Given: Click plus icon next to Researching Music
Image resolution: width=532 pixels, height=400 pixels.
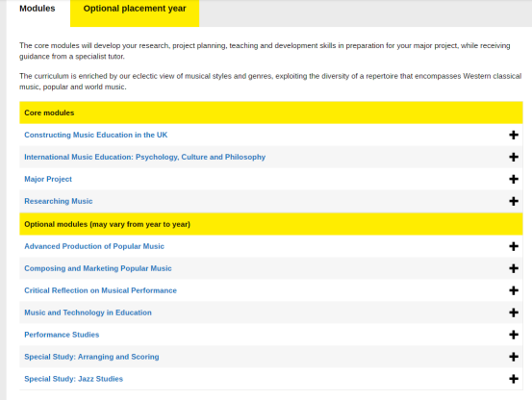Looking at the screenshot, I should 514,201.
